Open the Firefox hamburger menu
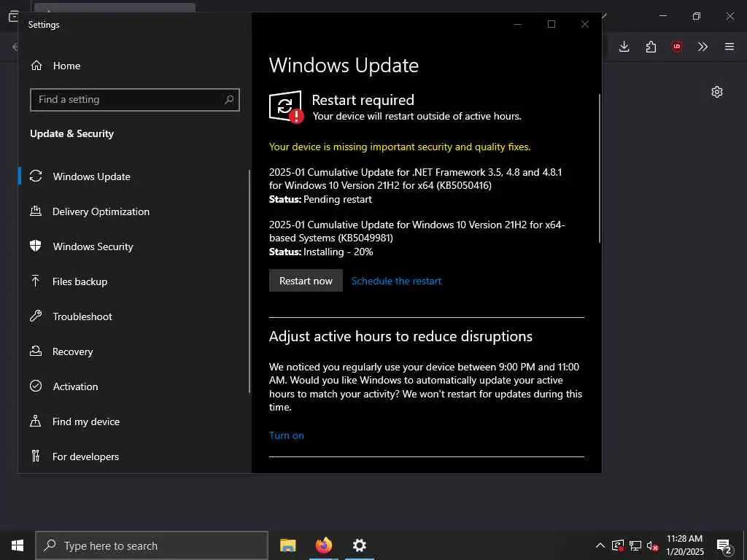 [x=729, y=46]
